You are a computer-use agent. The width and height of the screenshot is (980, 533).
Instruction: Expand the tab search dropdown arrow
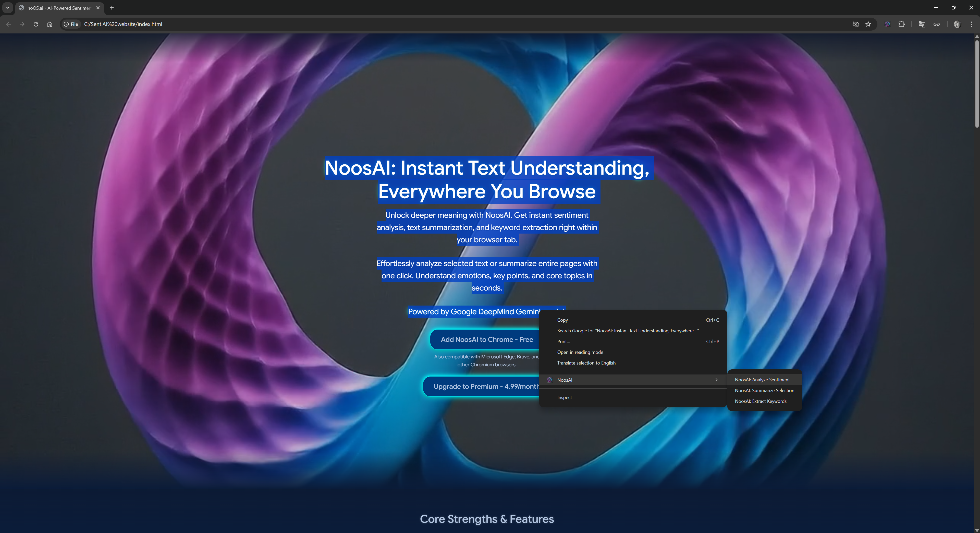pos(8,8)
